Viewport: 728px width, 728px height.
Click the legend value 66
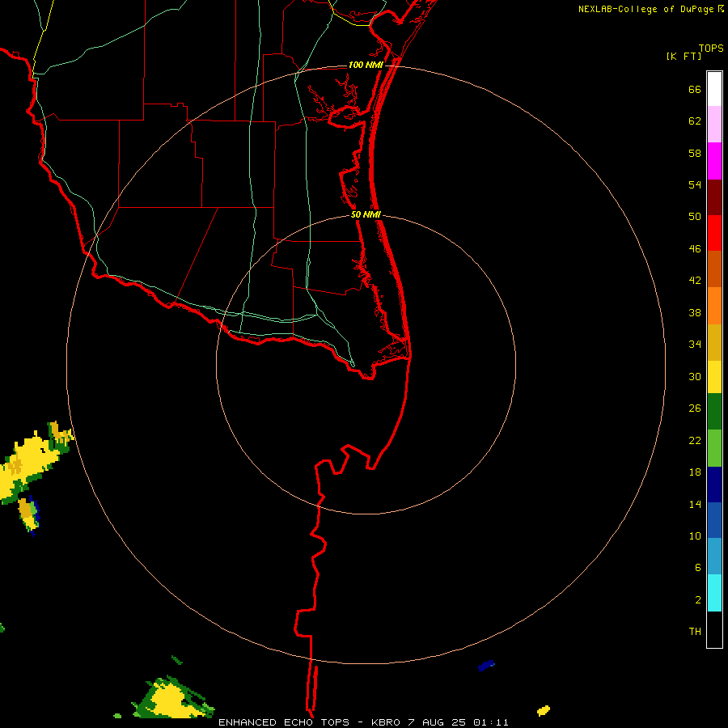point(695,89)
